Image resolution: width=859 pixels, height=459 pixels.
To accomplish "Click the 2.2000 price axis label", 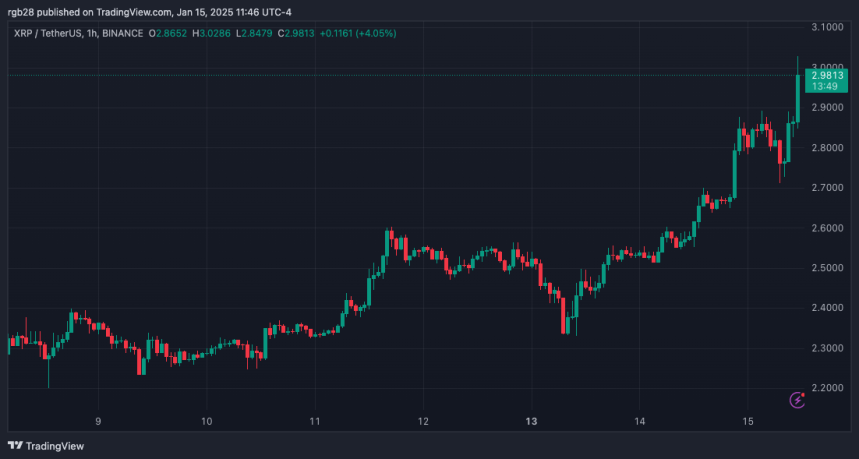I will tap(827, 388).
